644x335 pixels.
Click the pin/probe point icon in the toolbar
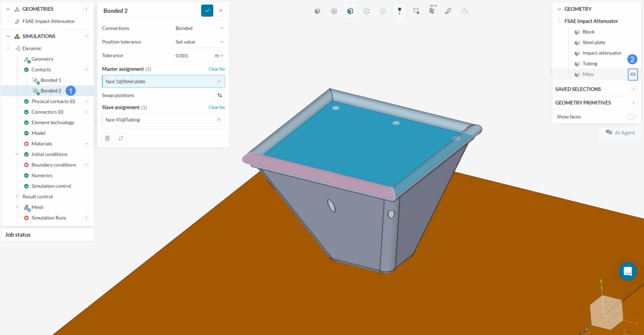[x=399, y=11]
